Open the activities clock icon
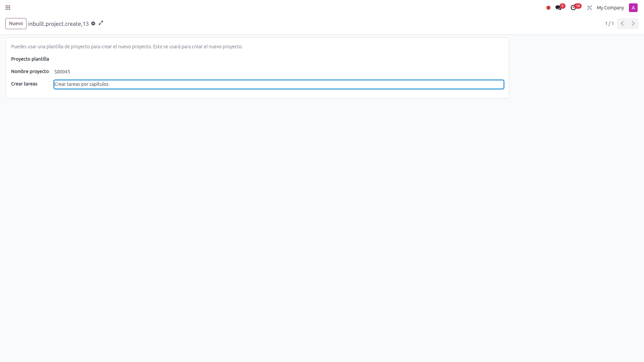This screenshot has width=644, height=362. pos(574,8)
